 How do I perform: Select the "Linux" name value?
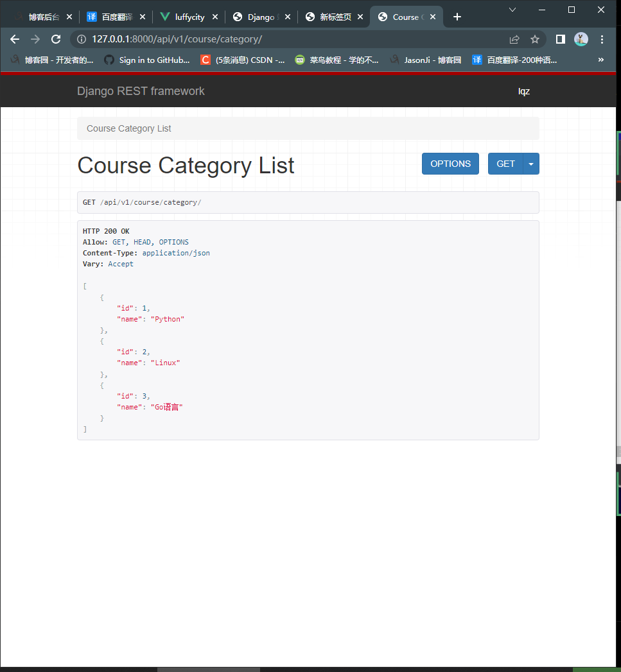pos(165,363)
